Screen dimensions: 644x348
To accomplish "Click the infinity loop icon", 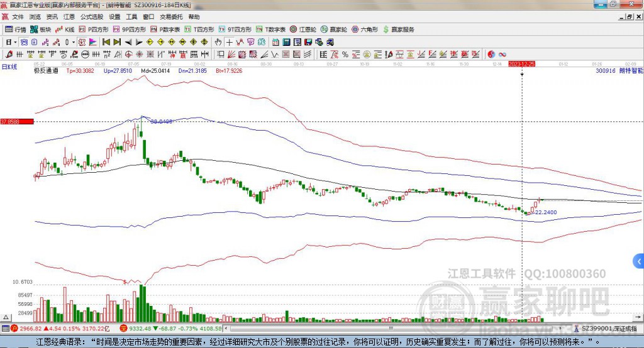I will click(502, 54).
